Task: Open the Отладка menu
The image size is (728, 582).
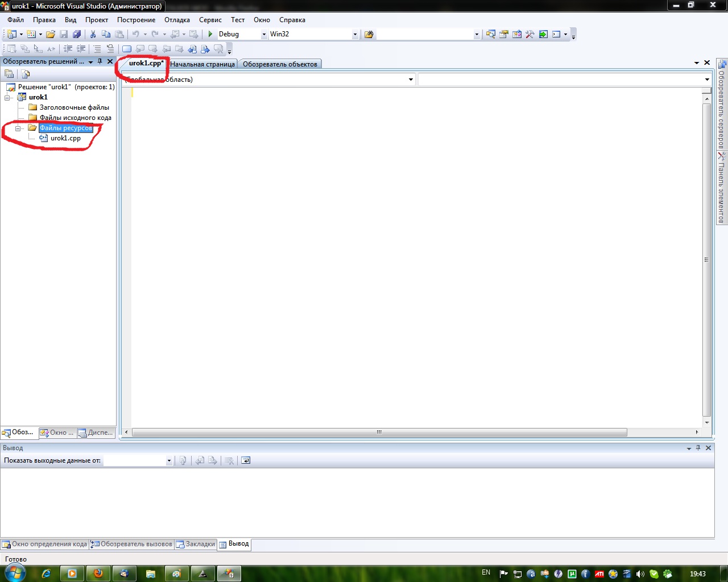Action: tap(177, 20)
